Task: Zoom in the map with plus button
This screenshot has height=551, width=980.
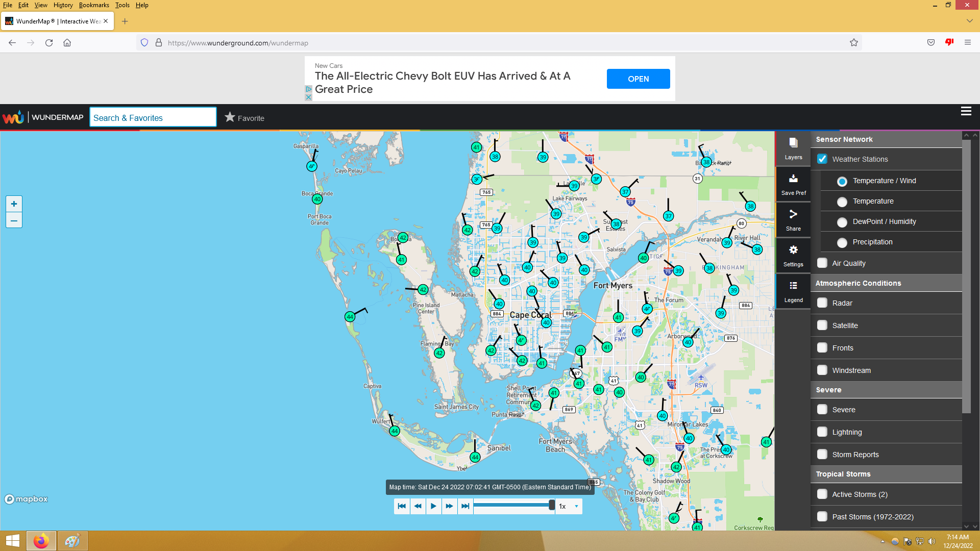Action: tap(14, 204)
